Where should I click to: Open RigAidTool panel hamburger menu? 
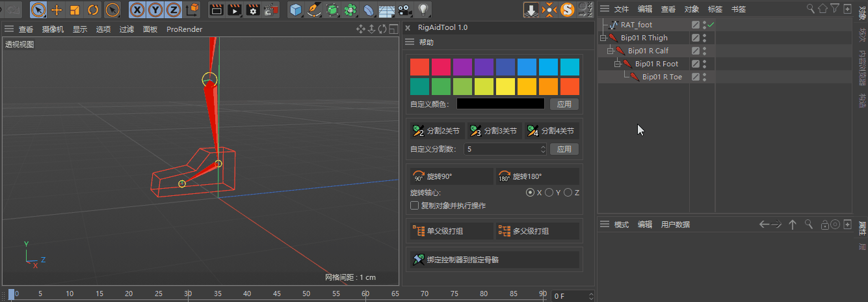[x=410, y=42]
